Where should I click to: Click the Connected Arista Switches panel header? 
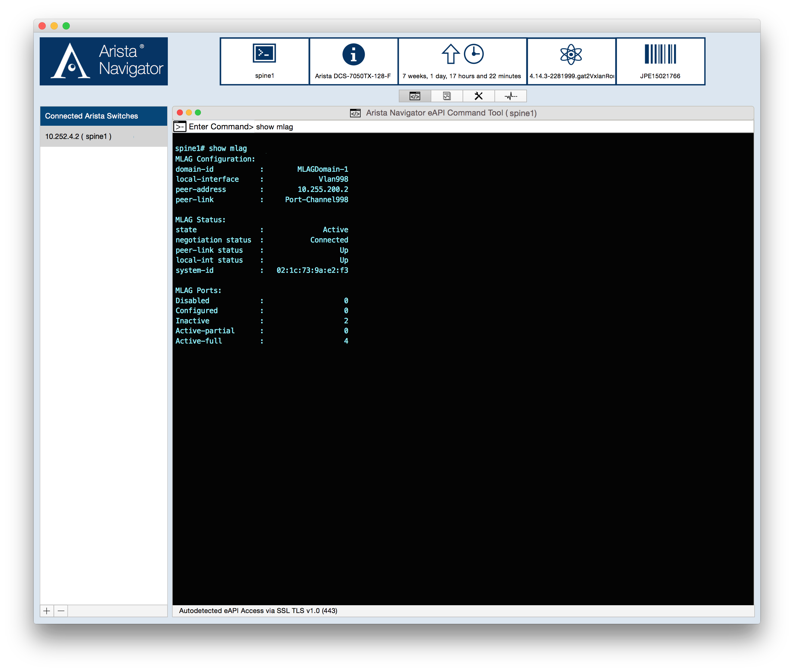[103, 116]
